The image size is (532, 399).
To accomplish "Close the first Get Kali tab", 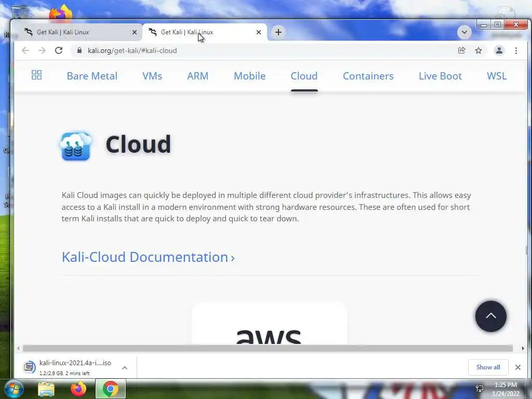I will (x=135, y=32).
